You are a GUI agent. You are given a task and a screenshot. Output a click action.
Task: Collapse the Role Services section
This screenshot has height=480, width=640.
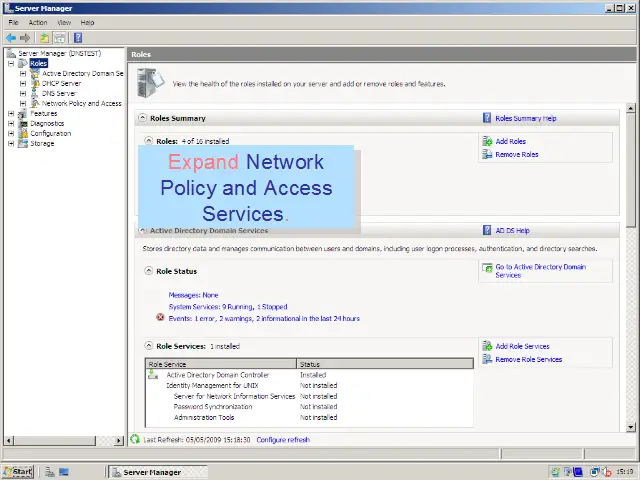tap(149, 346)
